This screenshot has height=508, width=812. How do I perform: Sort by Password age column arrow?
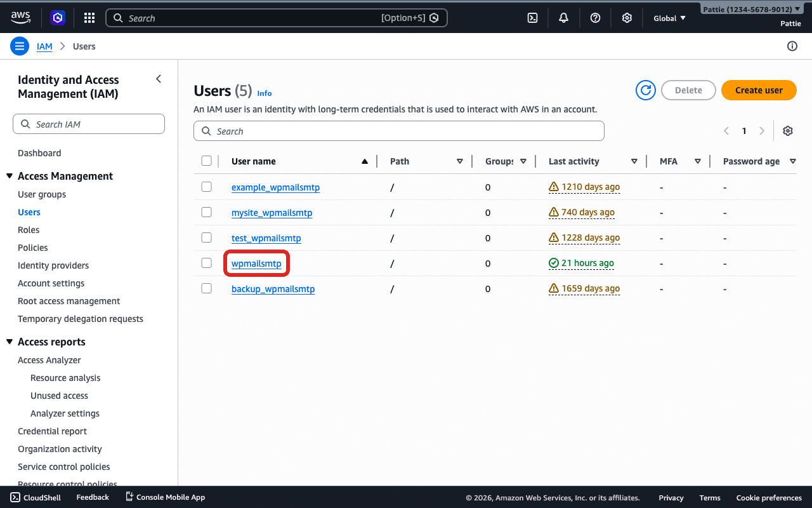click(x=793, y=161)
